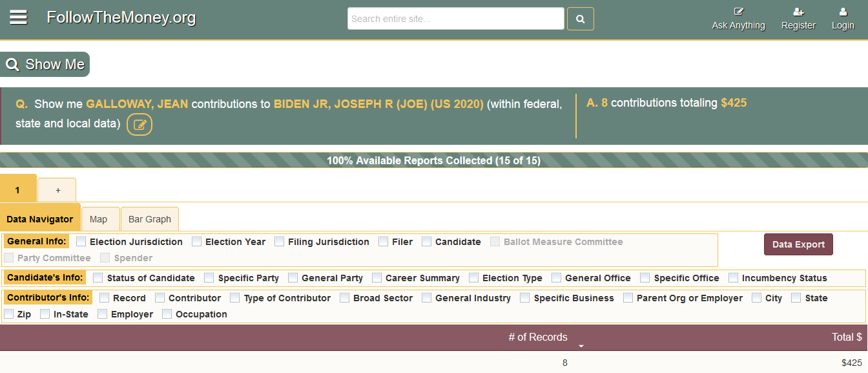Check the Specific Office box
The image size is (868, 373).
tap(645, 277)
